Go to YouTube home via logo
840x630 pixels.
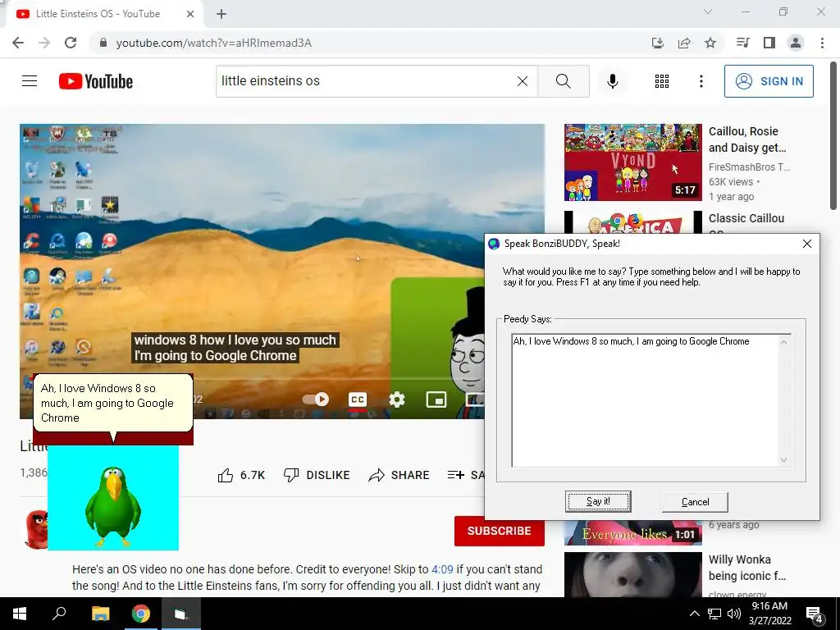click(96, 81)
